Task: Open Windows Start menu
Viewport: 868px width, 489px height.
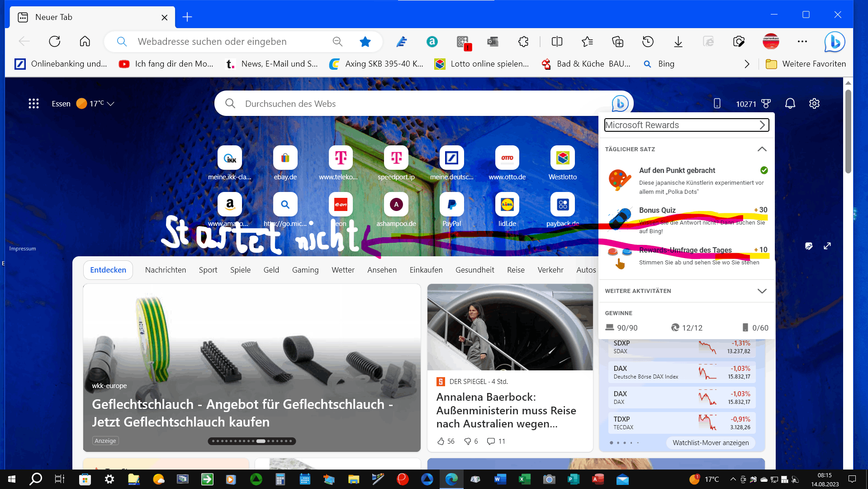Action: 12,479
